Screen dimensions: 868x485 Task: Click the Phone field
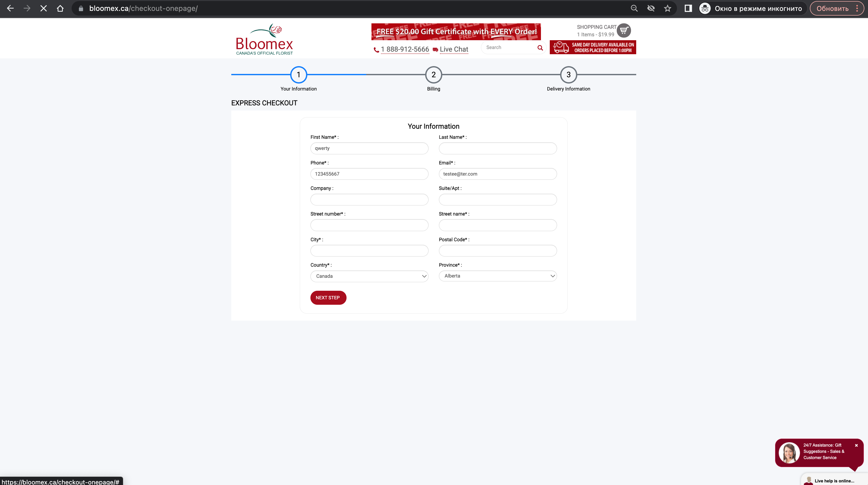click(x=369, y=174)
